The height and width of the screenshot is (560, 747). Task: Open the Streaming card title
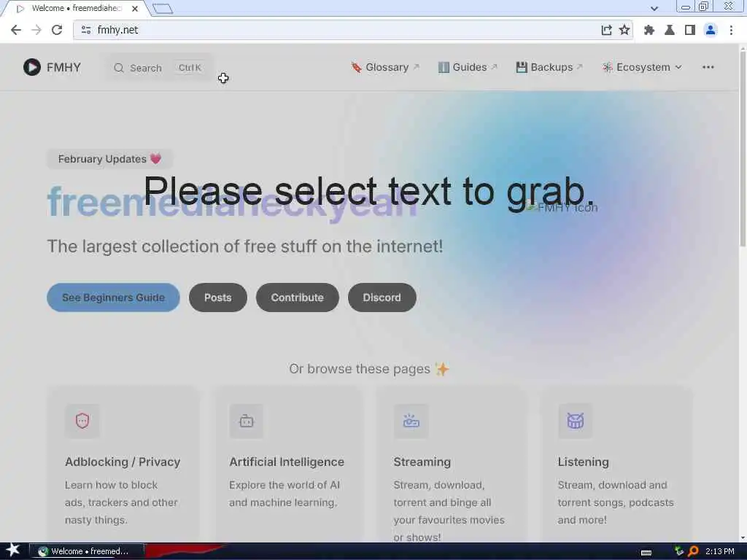[422, 462]
